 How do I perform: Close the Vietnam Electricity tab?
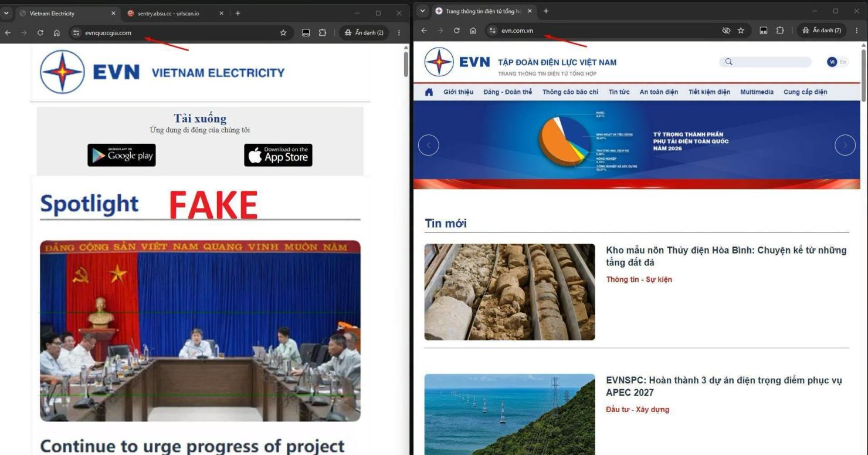[x=113, y=13]
